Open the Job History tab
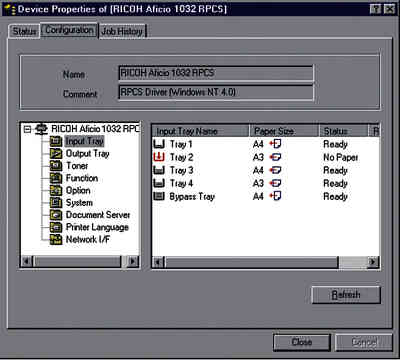 click(x=122, y=32)
